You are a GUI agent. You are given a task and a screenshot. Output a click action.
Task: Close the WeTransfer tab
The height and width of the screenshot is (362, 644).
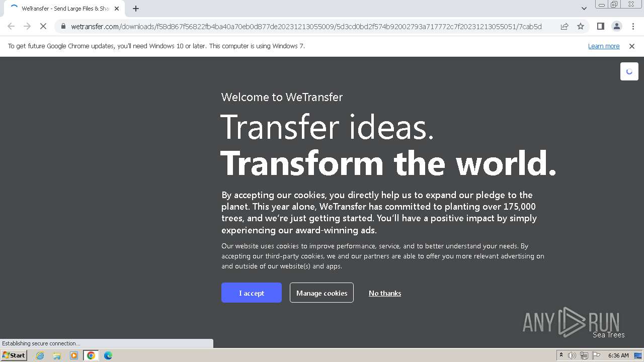pos(117,9)
